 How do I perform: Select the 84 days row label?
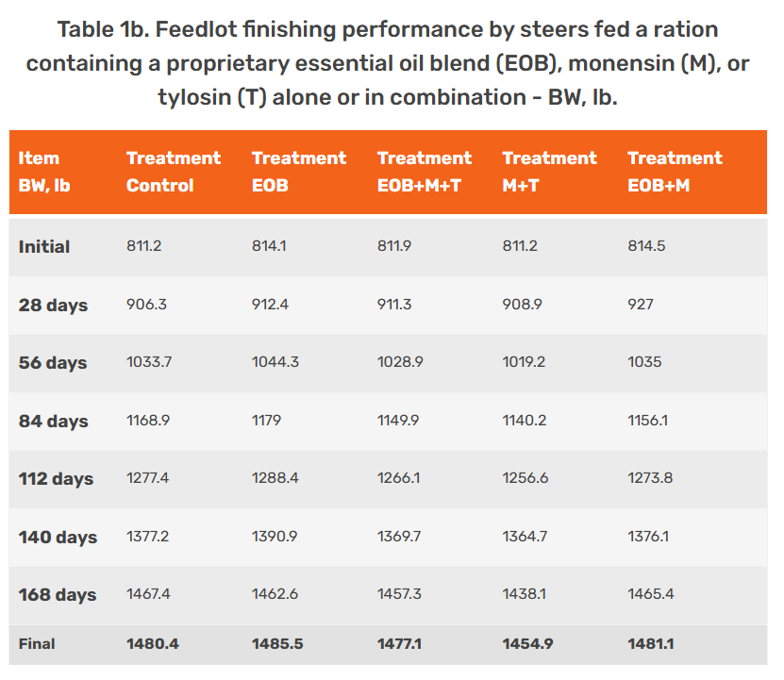53,421
